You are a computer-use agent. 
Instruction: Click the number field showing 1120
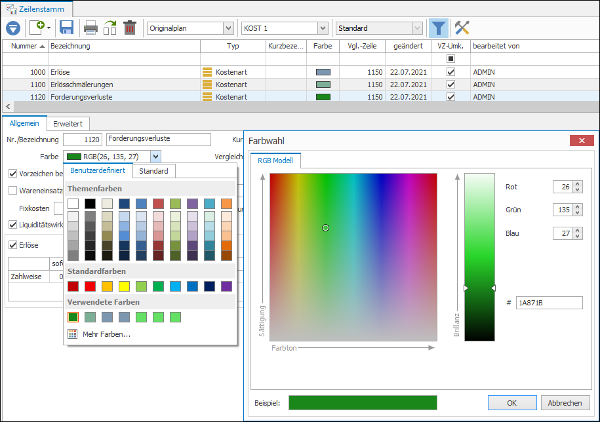(83, 139)
